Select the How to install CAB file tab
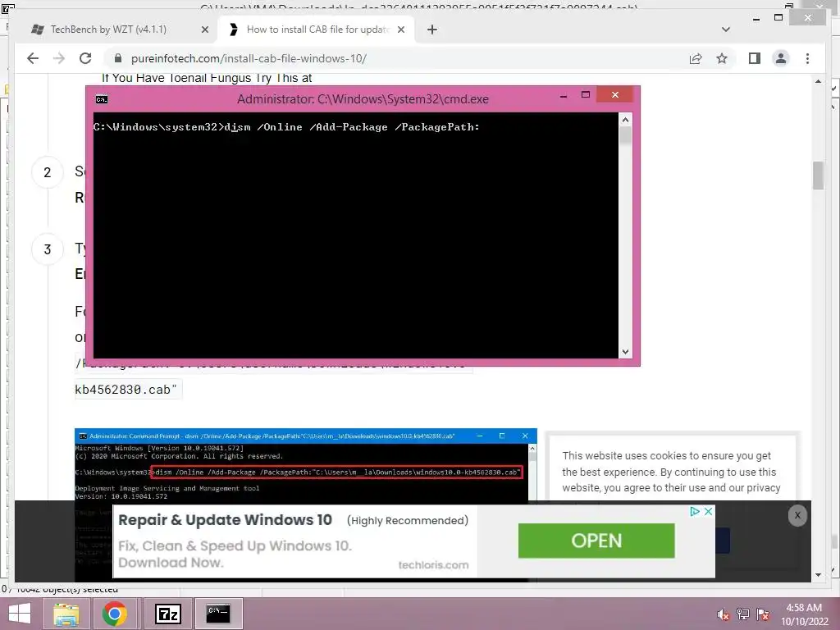Image resolution: width=840 pixels, height=630 pixels. (316, 30)
